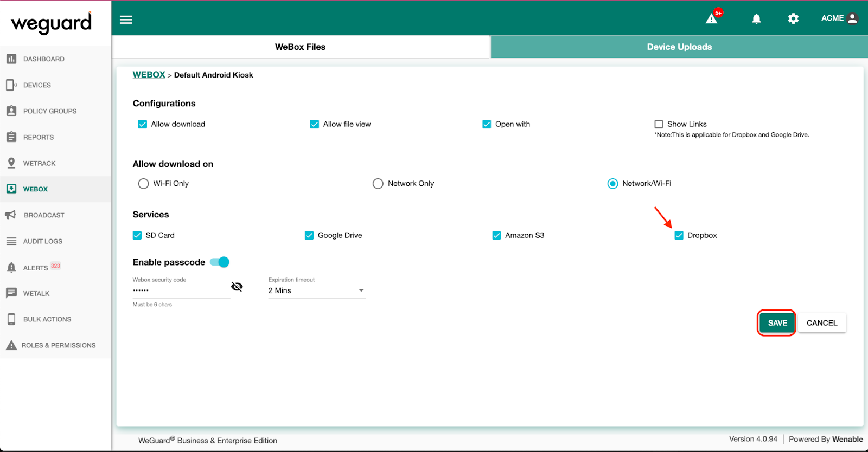Open Devices from the sidebar

[x=55, y=85]
